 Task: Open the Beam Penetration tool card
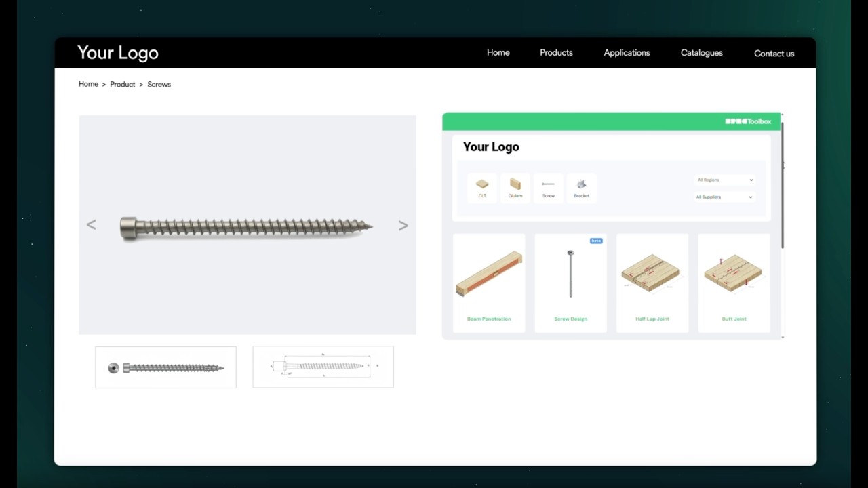point(489,283)
